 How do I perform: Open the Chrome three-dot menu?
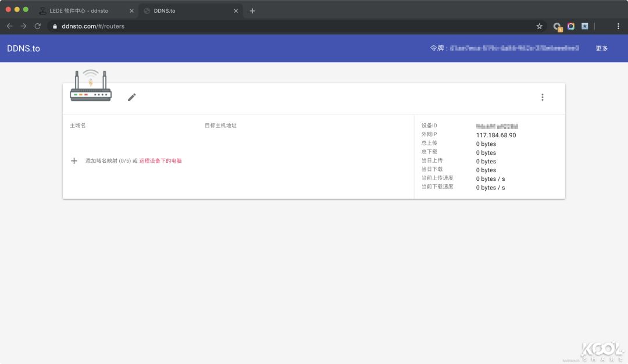(x=618, y=26)
